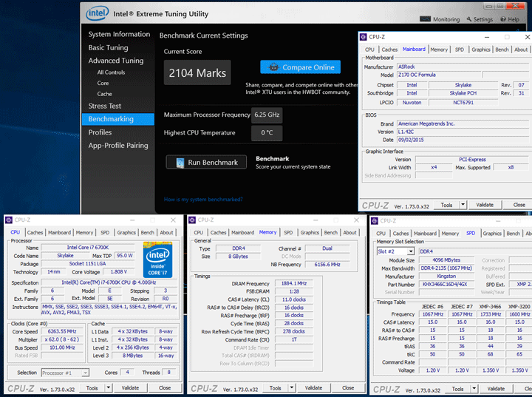Viewport: 532px width, 397px height.
Task: Switch to Bench tab in Mainboard CPU-Z window
Action: point(502,50)
